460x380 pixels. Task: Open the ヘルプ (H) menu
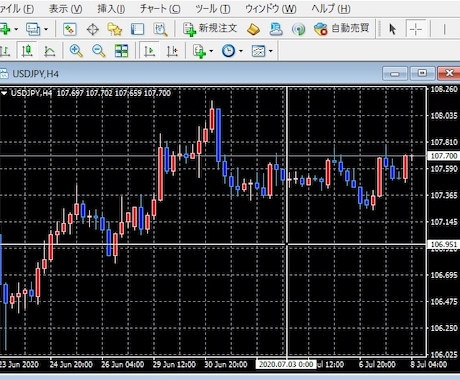click(x=331, y=9)
